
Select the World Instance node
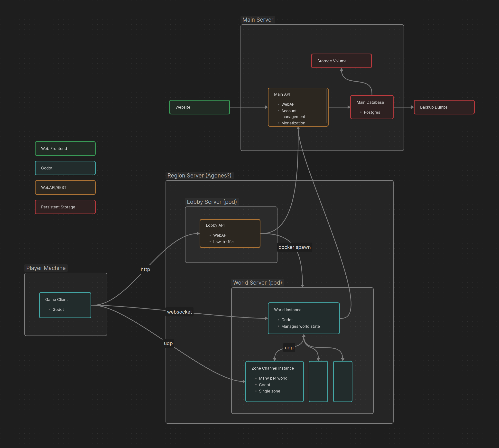coord(303,318)
